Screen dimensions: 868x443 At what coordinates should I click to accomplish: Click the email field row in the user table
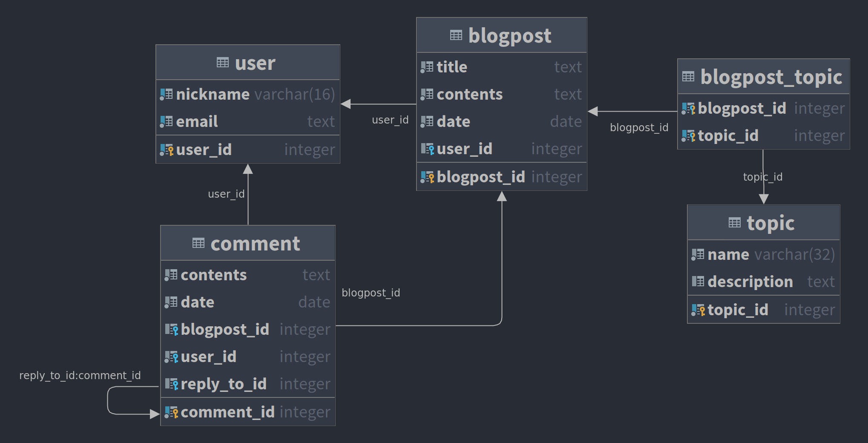[x=248, y=121]
